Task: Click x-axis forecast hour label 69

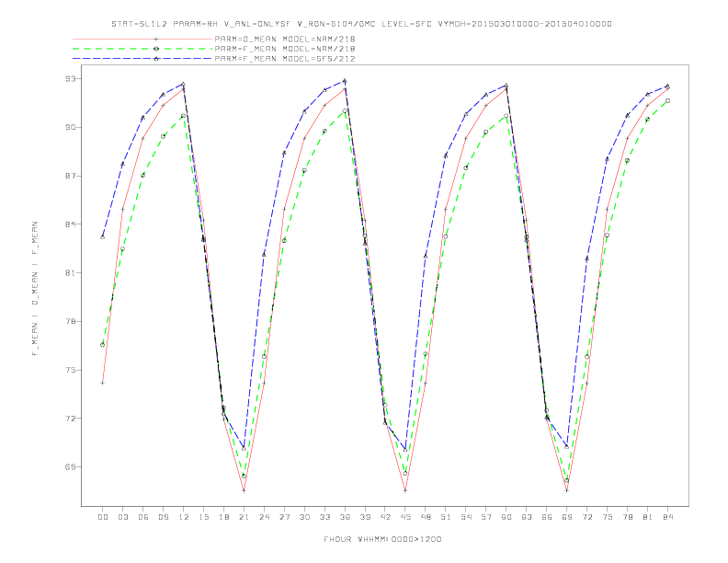Action: (567, 517)
